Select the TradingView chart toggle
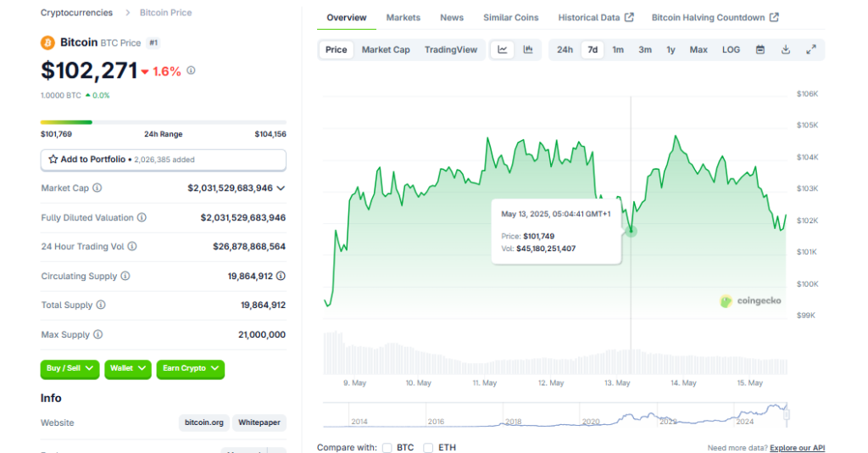Viewport: 868px width, 453px height. 451,49
